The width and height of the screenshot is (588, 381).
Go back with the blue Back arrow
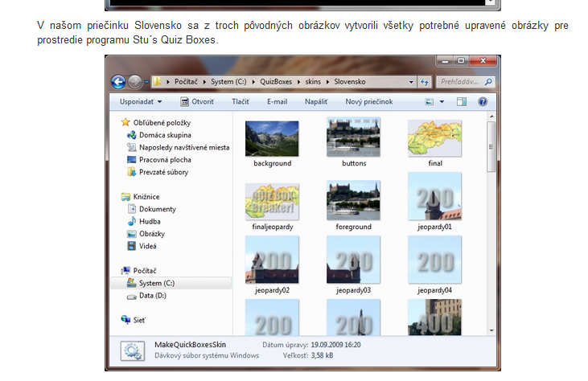tap(118, 82)
